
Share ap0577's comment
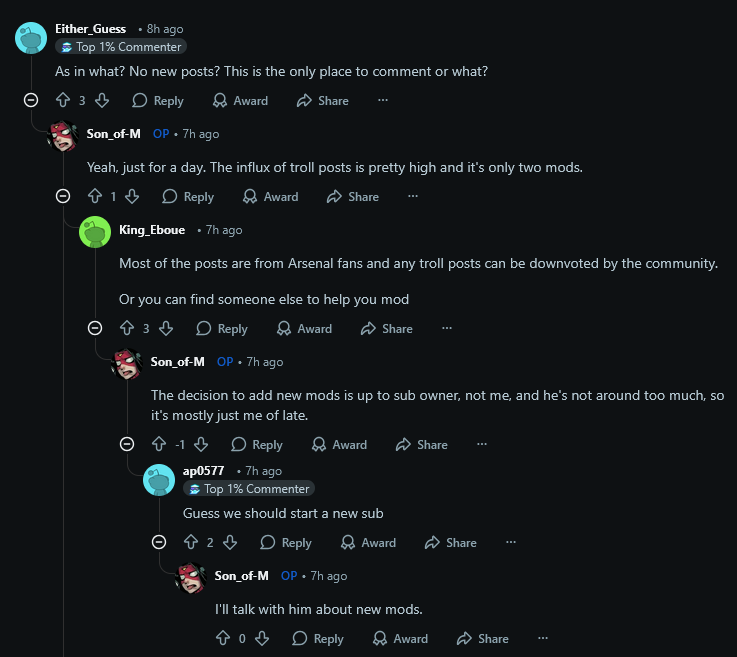point(451,542)
